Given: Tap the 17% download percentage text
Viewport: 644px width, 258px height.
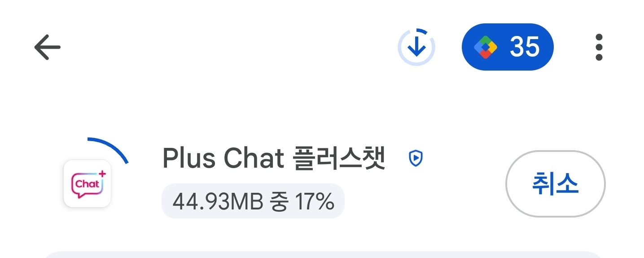Looking at the screenshot, I should pos(315,202).
